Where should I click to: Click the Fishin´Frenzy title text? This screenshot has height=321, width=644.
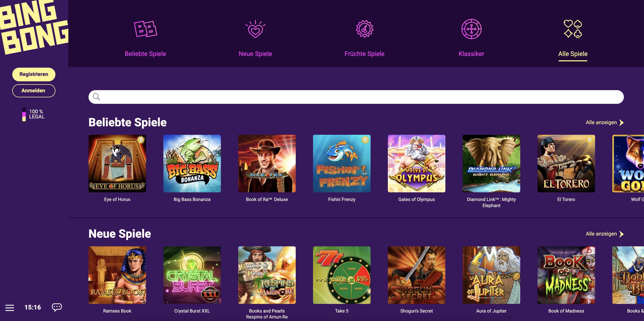point(341,200)
